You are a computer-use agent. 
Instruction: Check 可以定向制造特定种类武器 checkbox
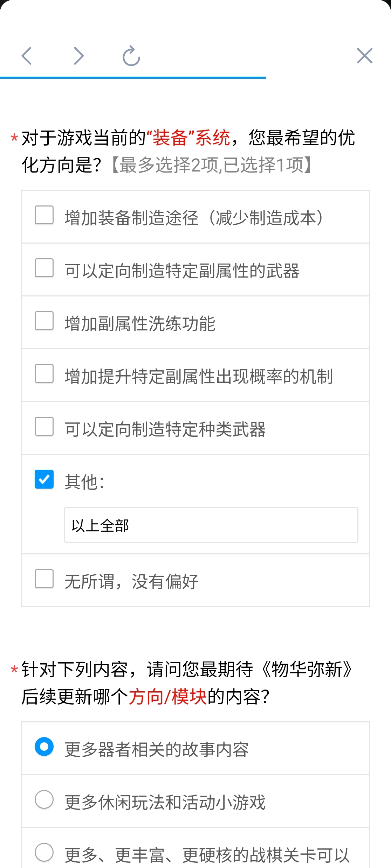(x=44, y=426)
